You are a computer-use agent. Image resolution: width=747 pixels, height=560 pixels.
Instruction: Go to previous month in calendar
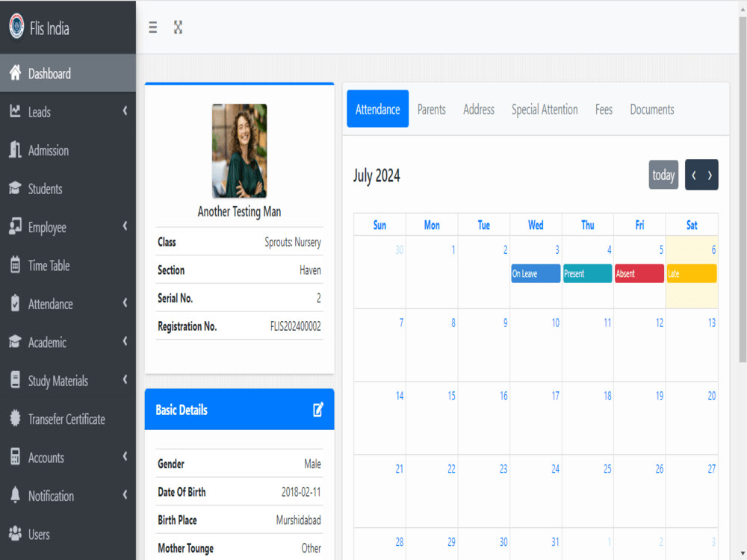[x=694, y=175]
